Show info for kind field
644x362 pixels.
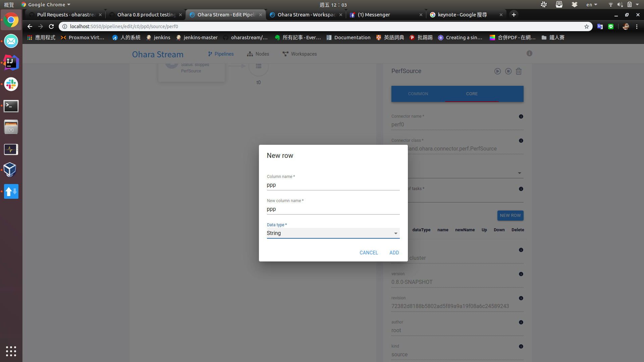click(521, 347)
